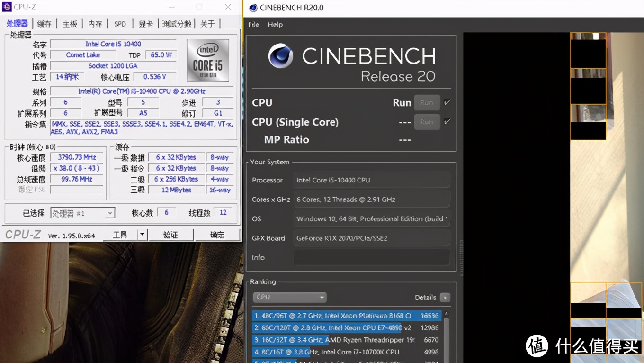
Task: Click the 一级 指令 cache value "6 x 32 KBytes"
Action: 176,168
